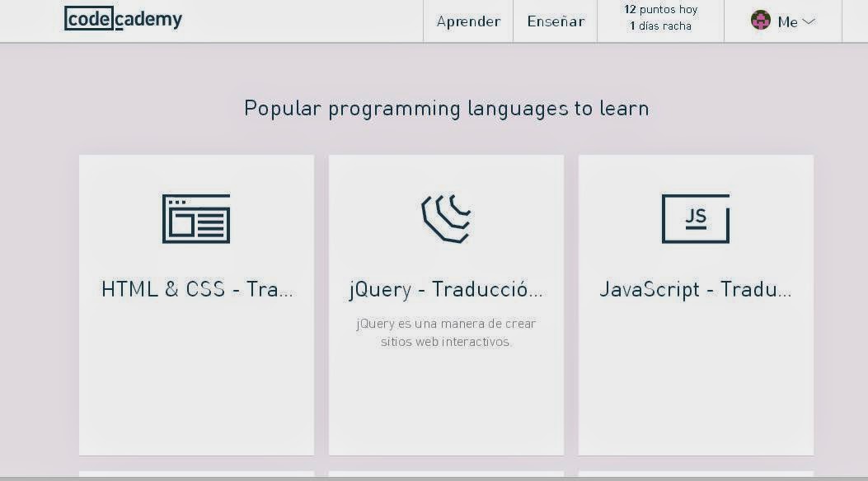868x481 pixels.
Task: Open the HTML & CSS - Tra... course title
Action: [x=197, y=288]
